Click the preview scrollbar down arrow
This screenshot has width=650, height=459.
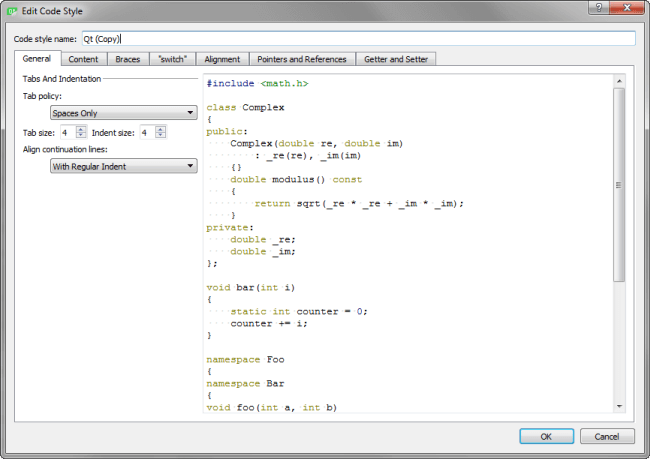point(619,406)
